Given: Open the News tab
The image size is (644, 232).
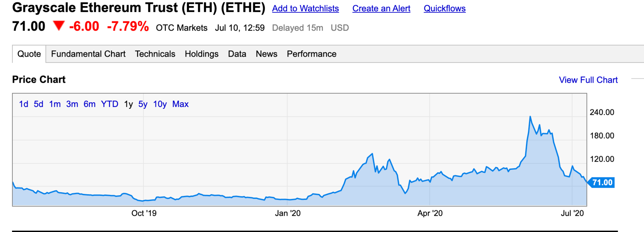Looking at the screenshot, I should pyautogui.click(x=266, y=54).
